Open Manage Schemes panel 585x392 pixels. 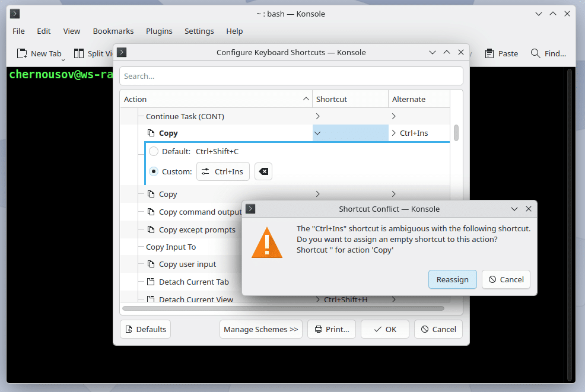coord(261,329)
